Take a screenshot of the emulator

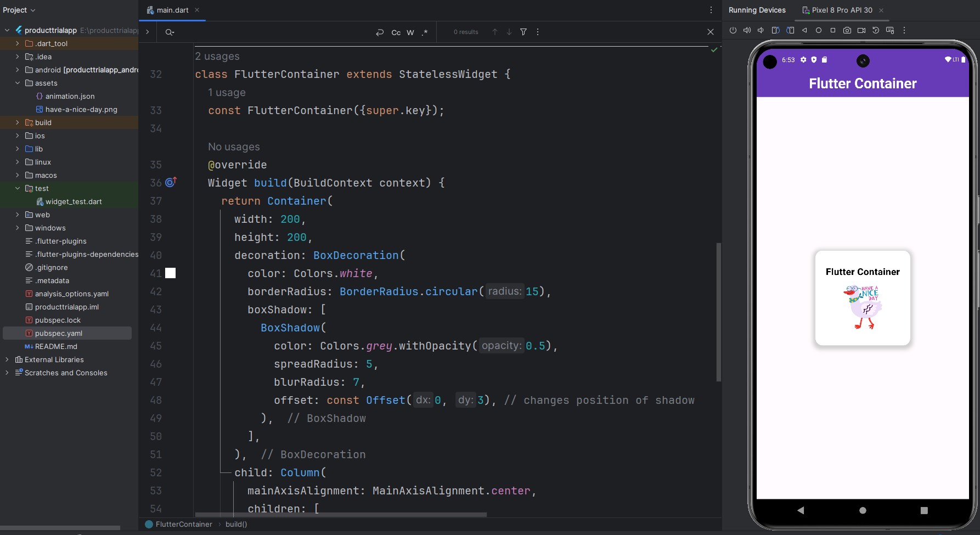coord(847,31)
